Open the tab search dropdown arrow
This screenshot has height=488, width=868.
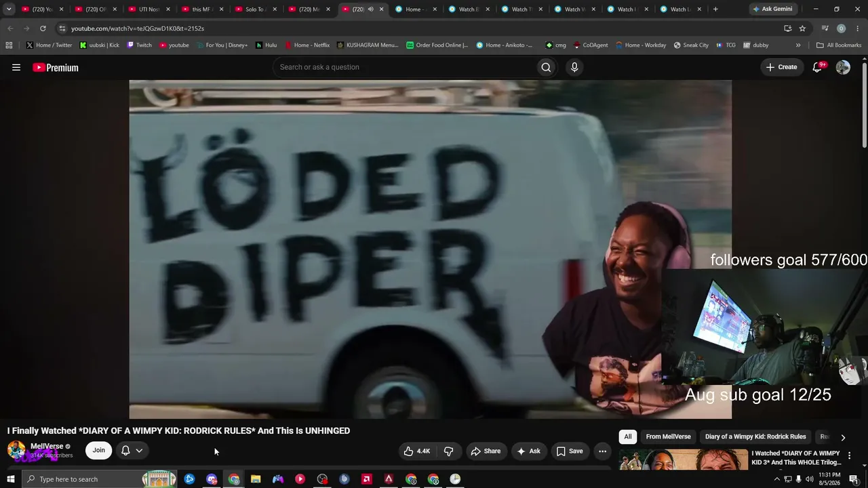9,9
